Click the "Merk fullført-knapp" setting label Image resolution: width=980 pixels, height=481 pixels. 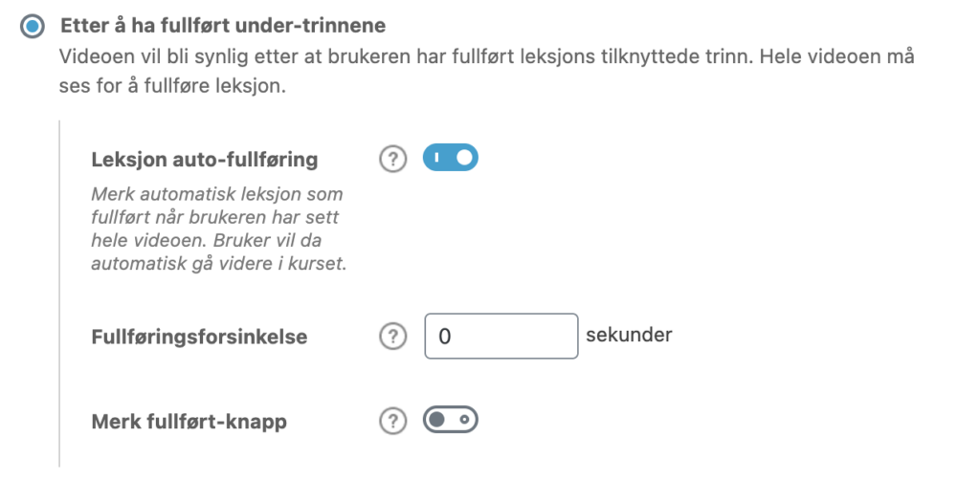189,421
